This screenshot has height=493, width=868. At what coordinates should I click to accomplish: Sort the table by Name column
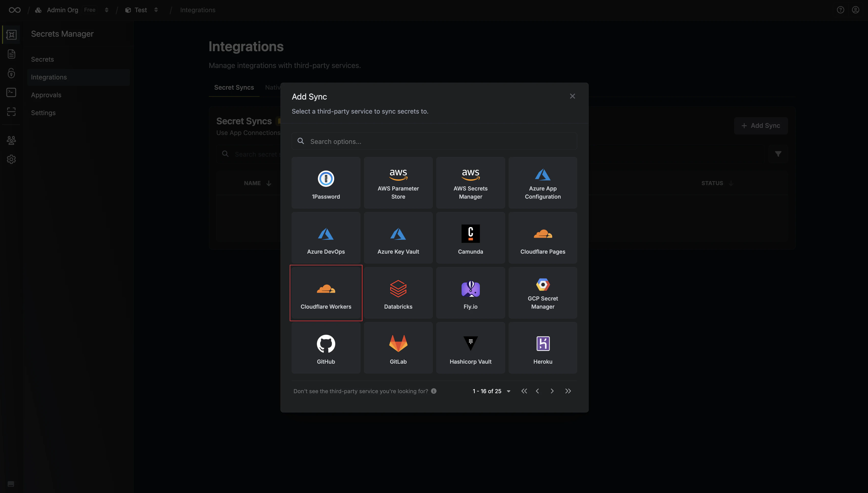point(258,183)
